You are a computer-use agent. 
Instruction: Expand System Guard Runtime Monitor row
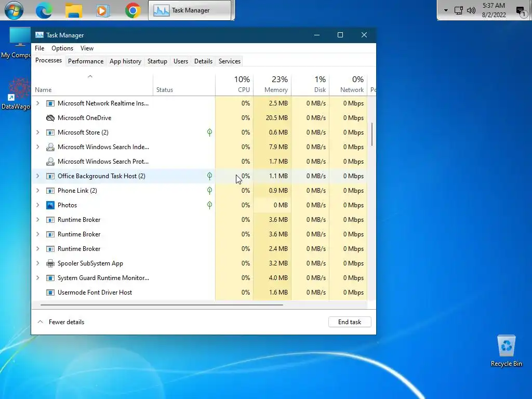pyautogui.click(x=37, y=278)
